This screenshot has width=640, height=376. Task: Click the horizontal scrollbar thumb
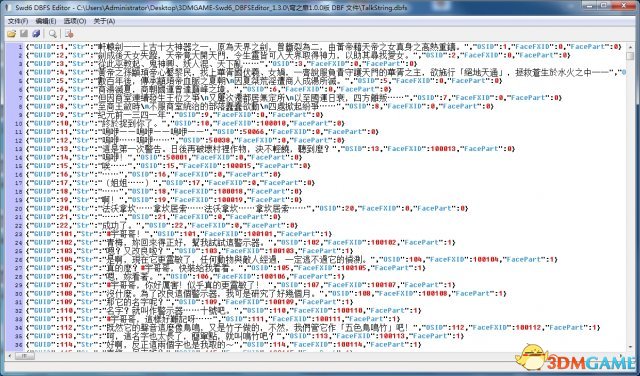coord(25,356)
